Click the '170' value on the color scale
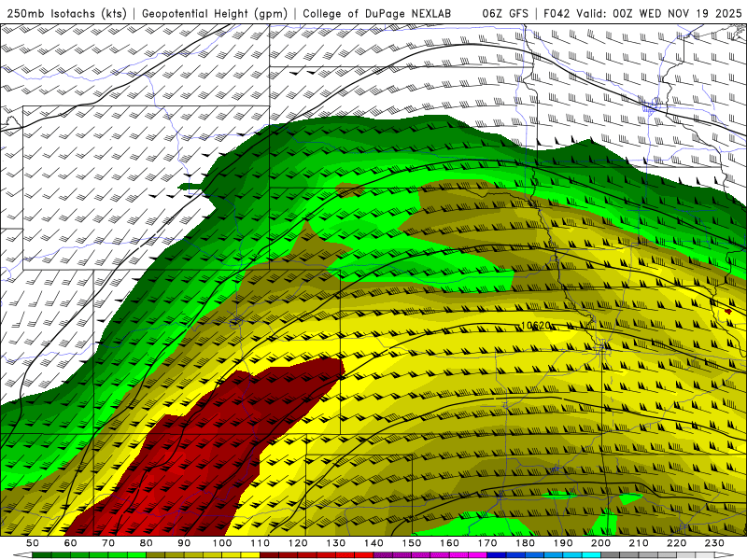This screenshot has height=560, width=747. point(487,543)
